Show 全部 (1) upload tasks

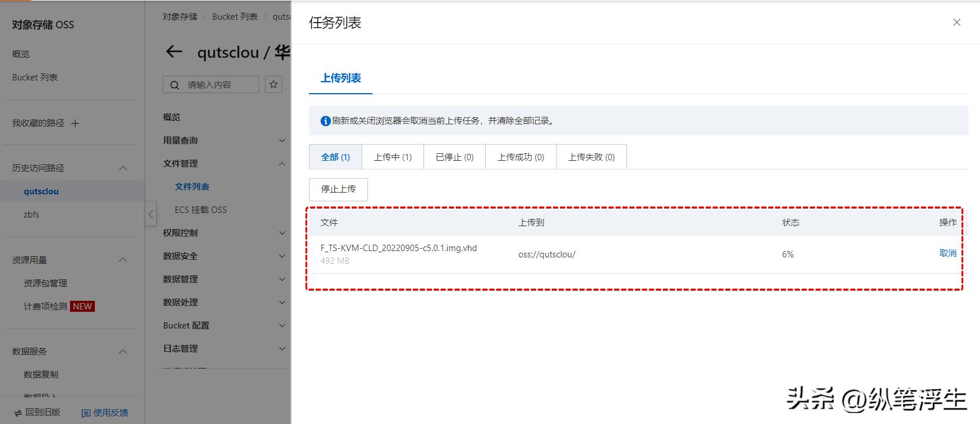(x=336, y=157)
